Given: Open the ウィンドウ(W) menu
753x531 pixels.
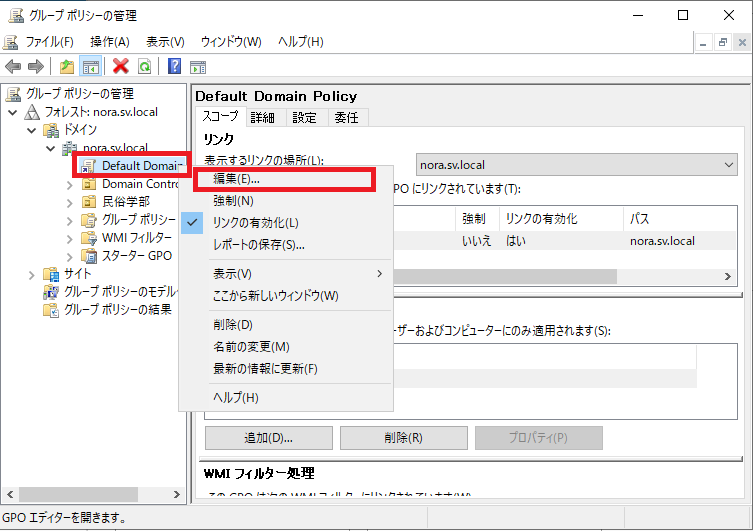Looking at the screenshot, I should (x=231, y=42).
